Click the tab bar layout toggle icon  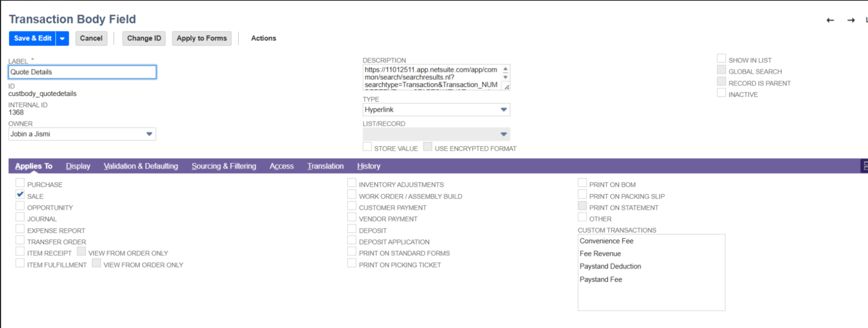coord(864,166)
